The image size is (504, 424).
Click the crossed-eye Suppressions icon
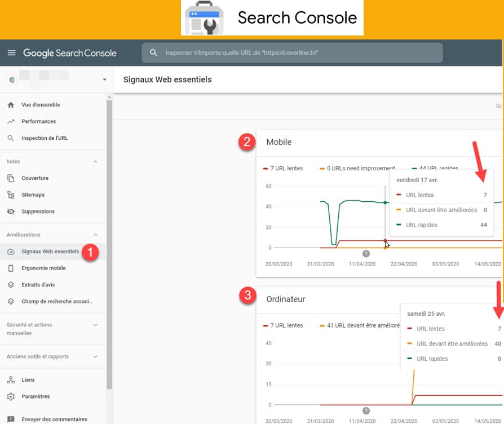pos(11,211)
